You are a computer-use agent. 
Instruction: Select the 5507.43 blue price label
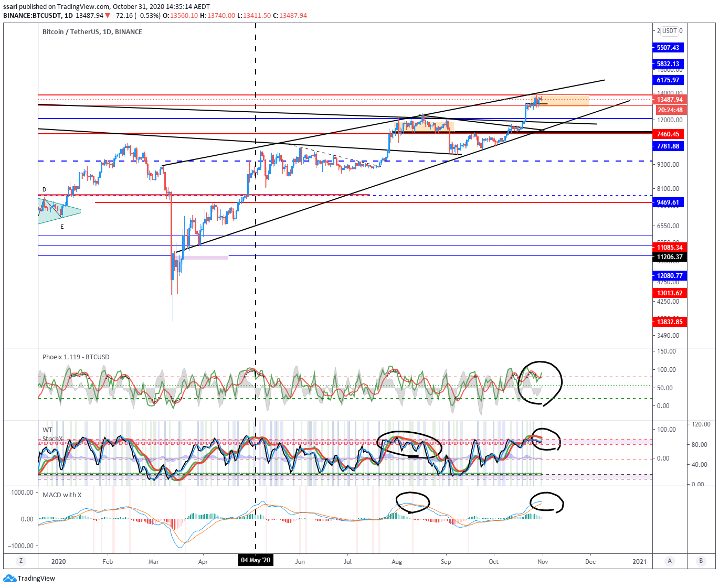click(668, 48)
